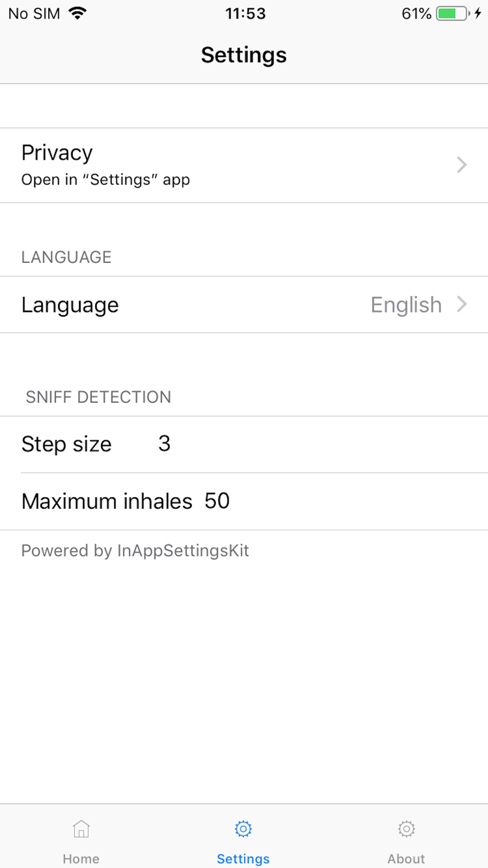Switch to the About tab label
This screenshot has height=868, width=488.
tap(406, 859)
